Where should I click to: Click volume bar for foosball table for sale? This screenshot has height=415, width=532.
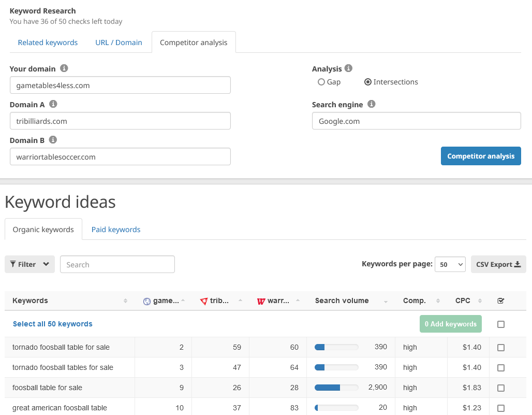[x=336, y=388]
